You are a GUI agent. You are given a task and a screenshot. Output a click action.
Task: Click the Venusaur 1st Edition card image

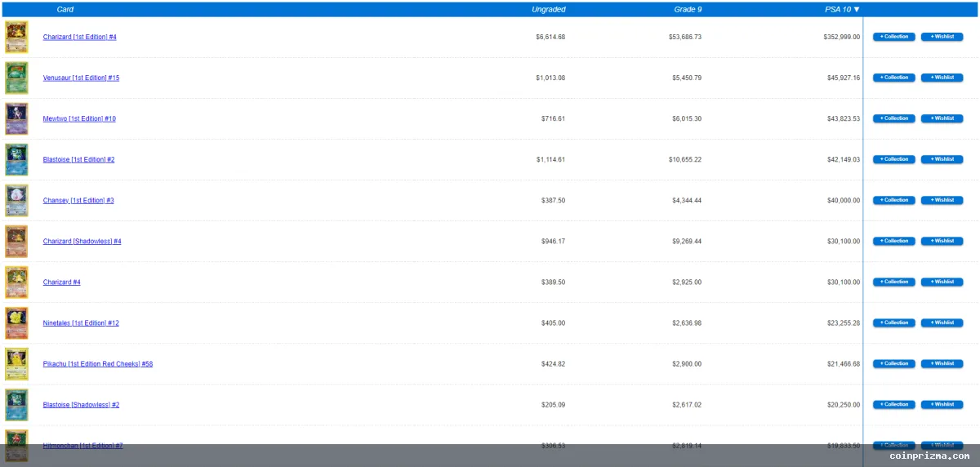(16, 78)
